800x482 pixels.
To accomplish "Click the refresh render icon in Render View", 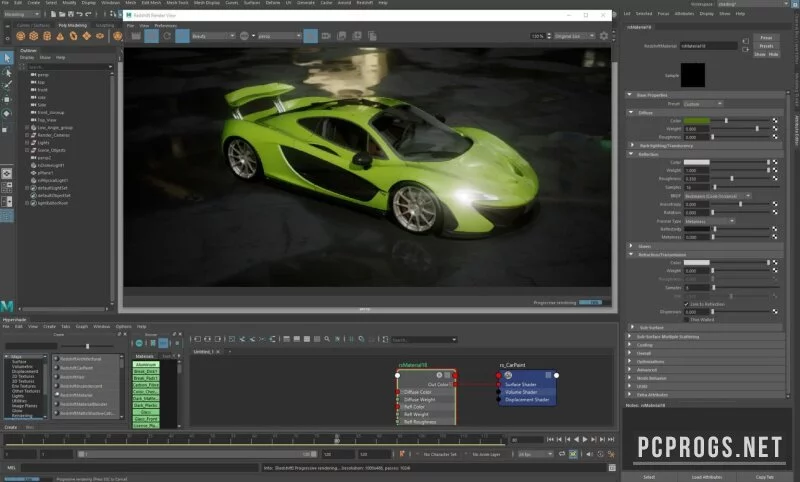I will click(167, 36).
